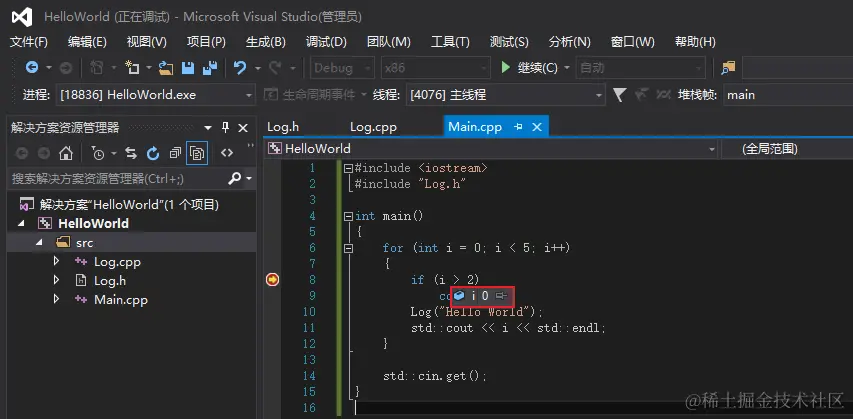Toggle auto-hide pin of Solution Explorer

tap(225, 128)
